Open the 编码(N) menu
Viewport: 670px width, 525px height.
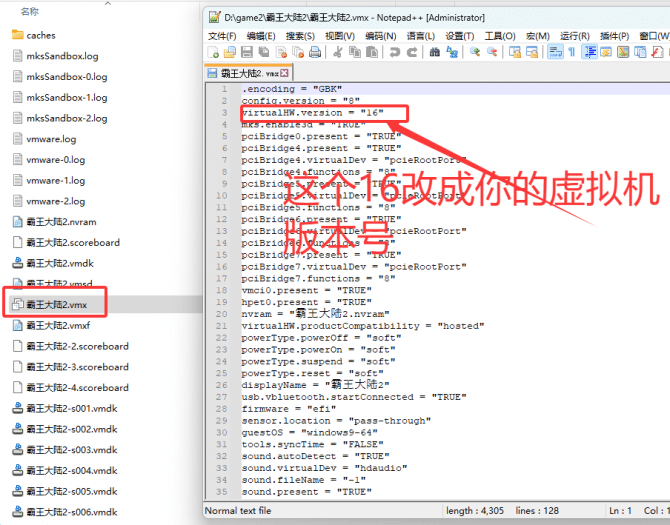pyautogui.click(x=380, y=36)
